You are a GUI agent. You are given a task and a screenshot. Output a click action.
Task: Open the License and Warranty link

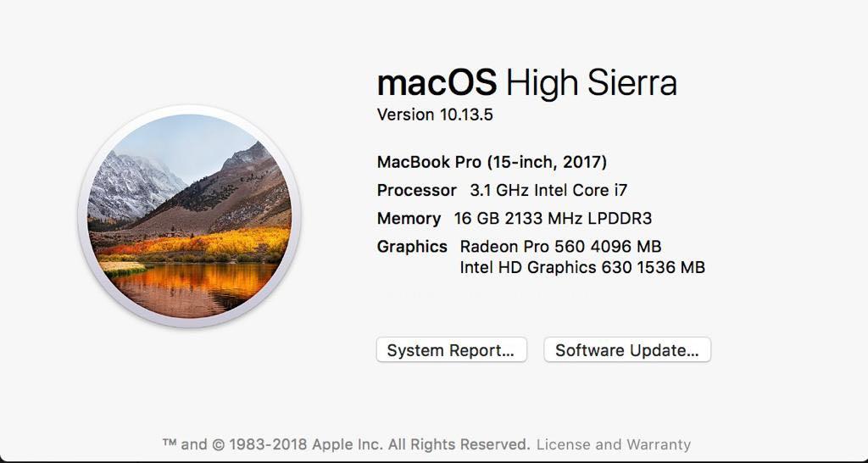614,444
